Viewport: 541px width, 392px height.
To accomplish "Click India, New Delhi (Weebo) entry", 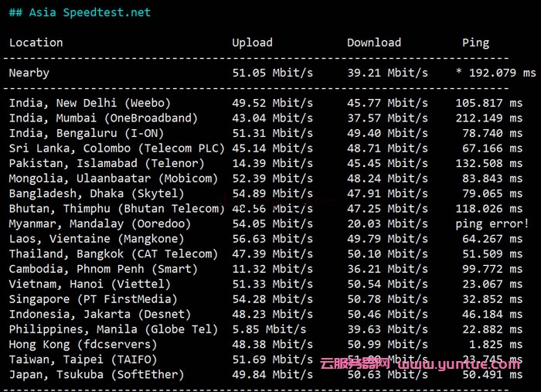I will click(x=90, y=103).
